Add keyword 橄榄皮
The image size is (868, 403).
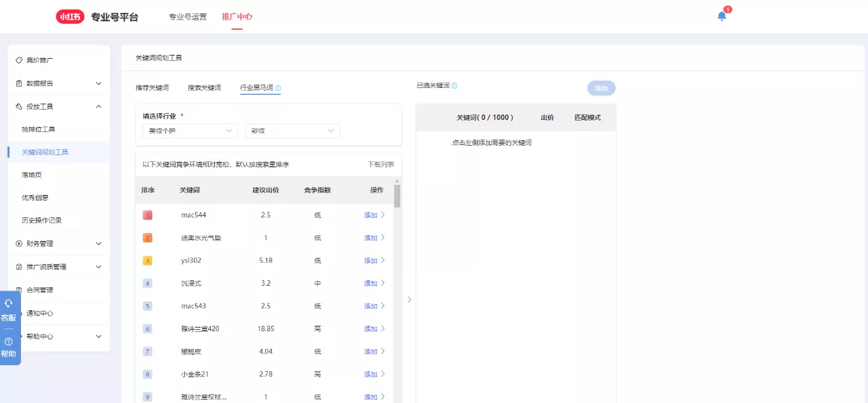click(x=371, y=352)
